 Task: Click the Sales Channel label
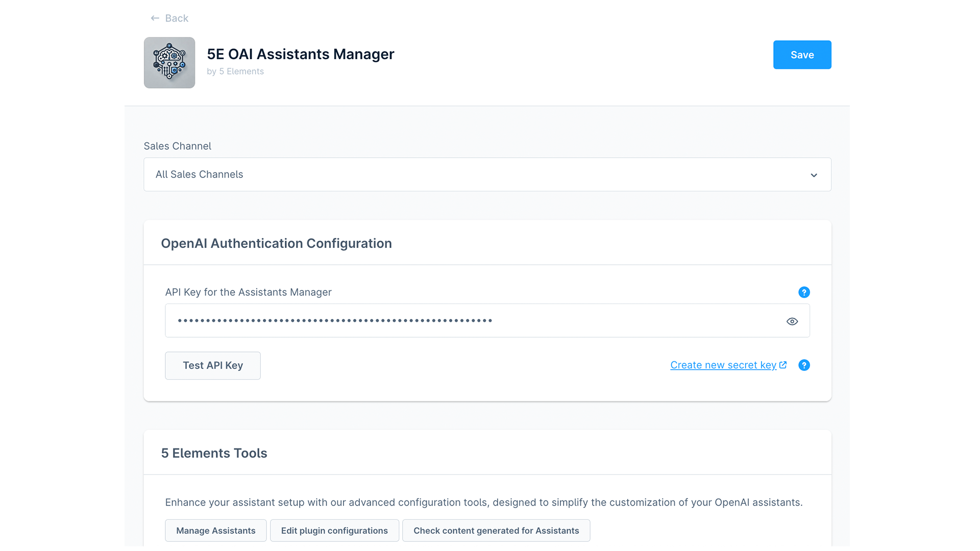(178, 146)
